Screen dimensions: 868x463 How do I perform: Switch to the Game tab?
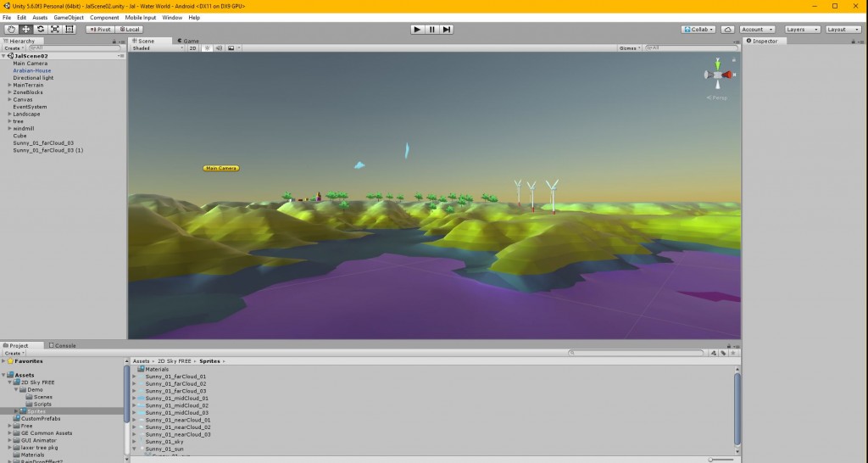point(187,41)
